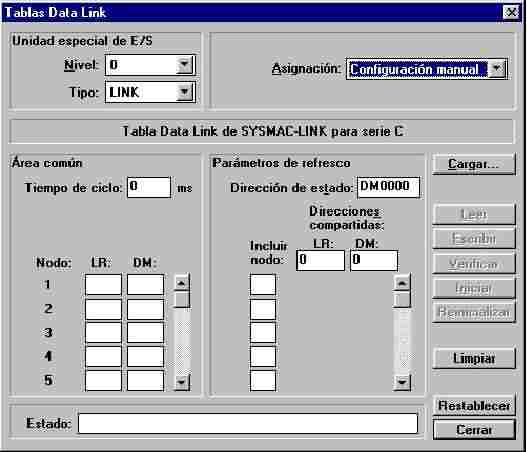Click the node number 5 label
Image resolution: width=527 pixels, height=452 pixels.
pyautogui.click(x=48, y=380)
